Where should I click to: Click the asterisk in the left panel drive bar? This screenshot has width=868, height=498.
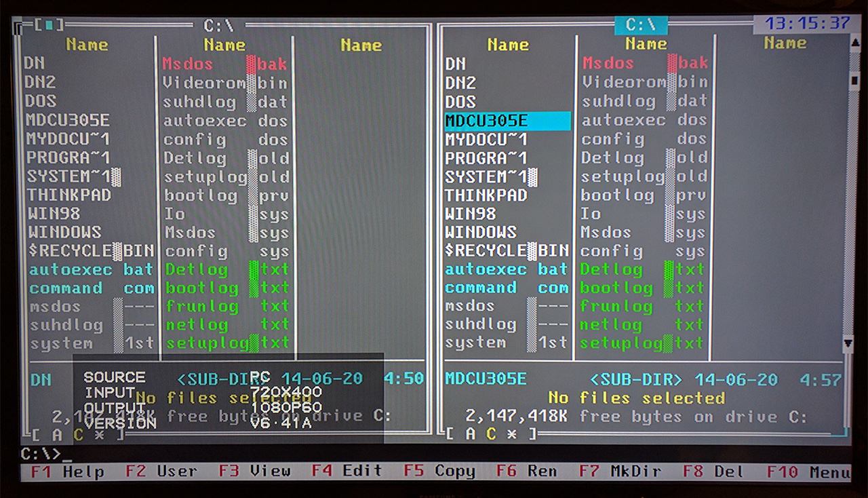click(99, 434)
